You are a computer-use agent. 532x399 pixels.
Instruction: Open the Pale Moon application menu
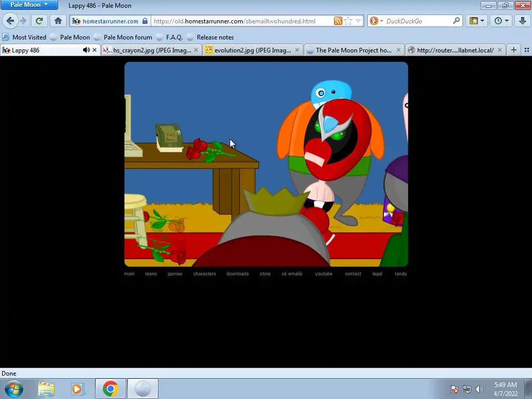click(29, 5)
